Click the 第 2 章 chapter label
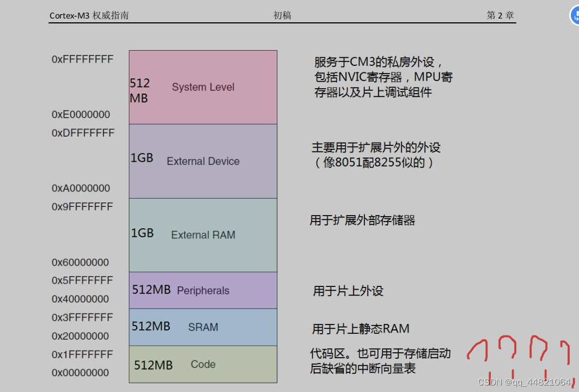This screenshot has height=392, width=579. (x=498, y=15)
